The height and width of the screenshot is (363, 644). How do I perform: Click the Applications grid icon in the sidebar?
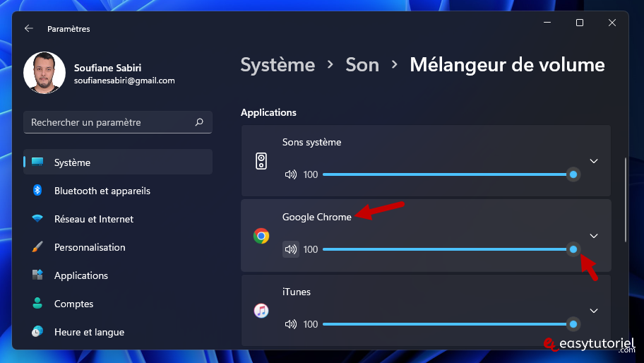coord(37,275)
